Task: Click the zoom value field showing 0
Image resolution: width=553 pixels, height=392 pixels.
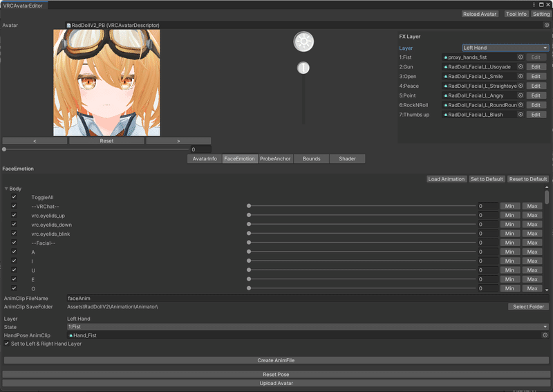Action: pos(201,149)
